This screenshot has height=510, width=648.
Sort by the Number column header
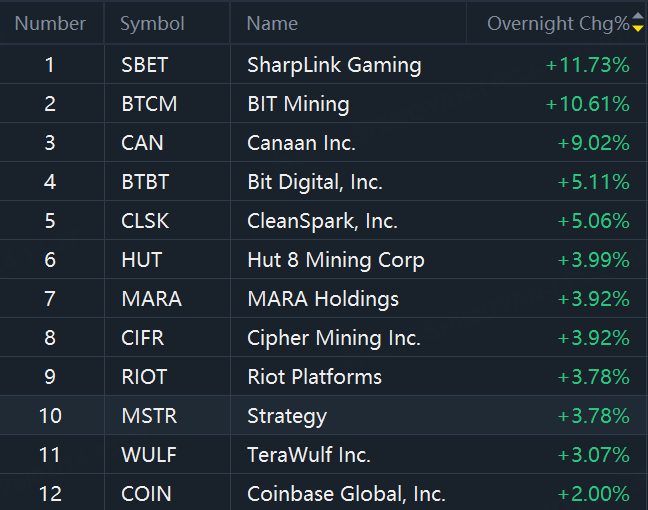coord(50,23)
